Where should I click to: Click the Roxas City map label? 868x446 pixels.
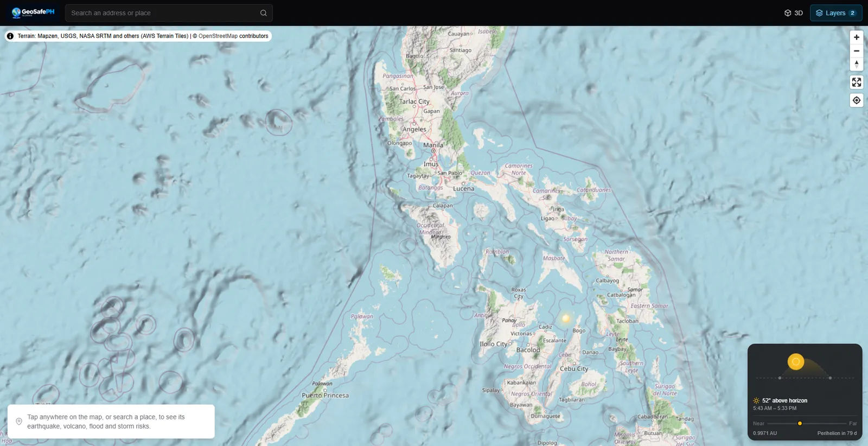(519, 293)
